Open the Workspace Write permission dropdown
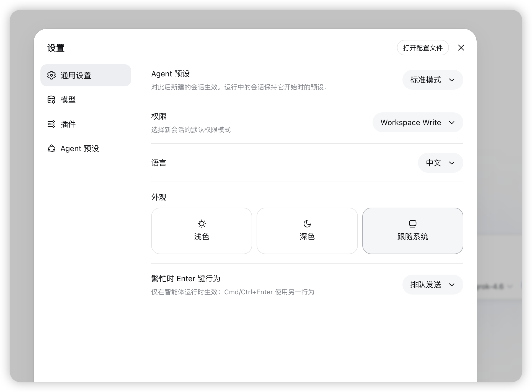 [x=418, y=122]
